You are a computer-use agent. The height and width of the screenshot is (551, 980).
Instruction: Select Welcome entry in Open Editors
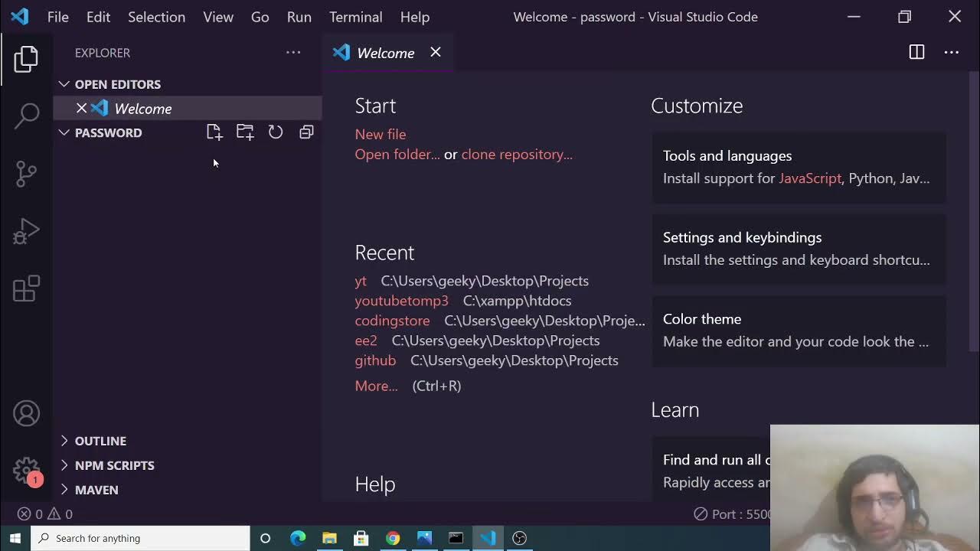point(188,109)
